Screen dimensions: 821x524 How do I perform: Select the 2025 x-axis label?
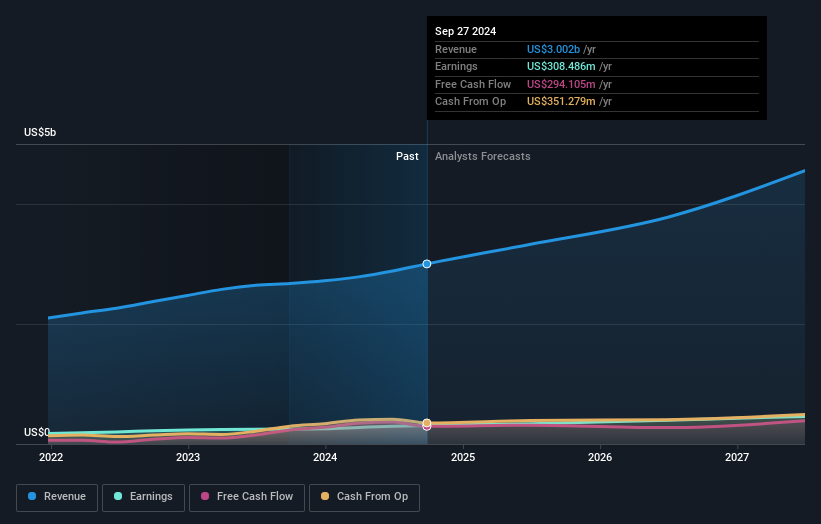point(463,458)
